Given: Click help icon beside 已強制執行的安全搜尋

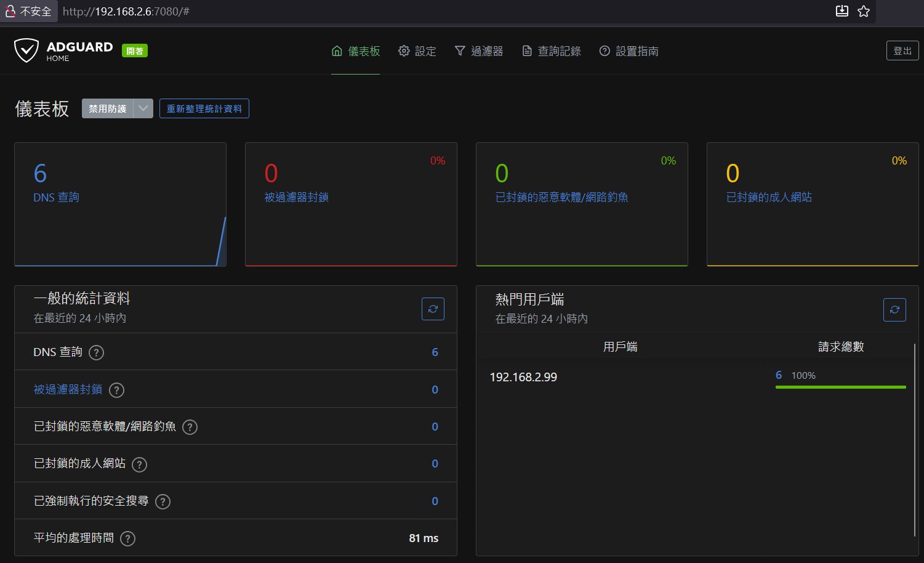Looking at the screenshot, I should pyautogui.click(x=163, y=501).
